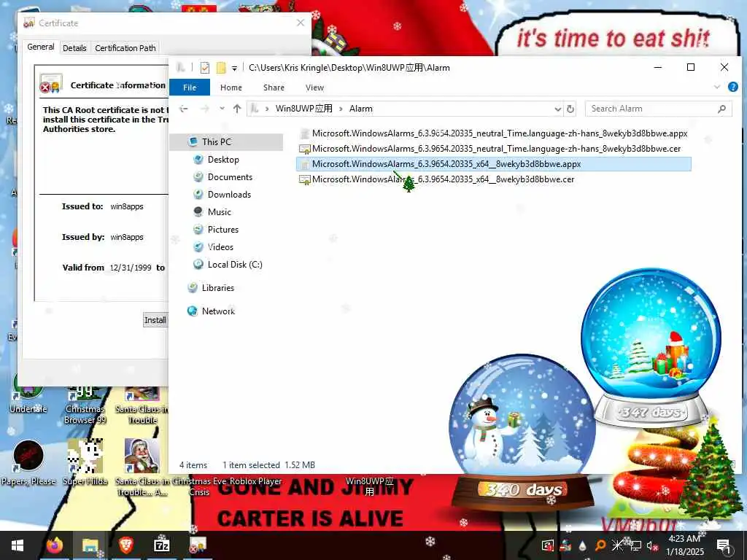The image size is (747, 560).
Task: Click the orange magnifier tray icon
Action: click(x=600, y=545)
